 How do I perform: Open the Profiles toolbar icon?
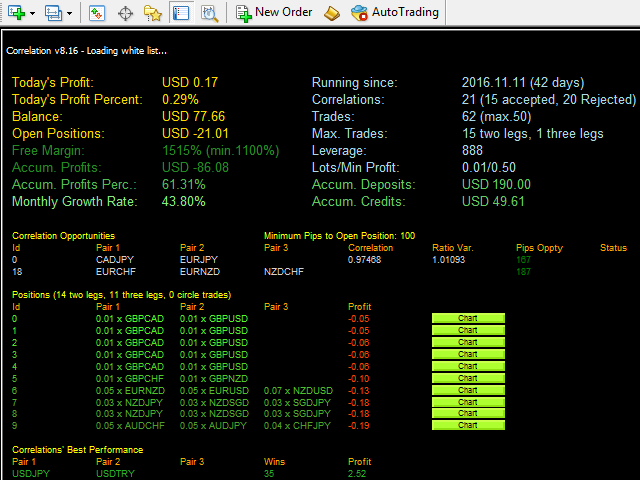pos(53,13)
